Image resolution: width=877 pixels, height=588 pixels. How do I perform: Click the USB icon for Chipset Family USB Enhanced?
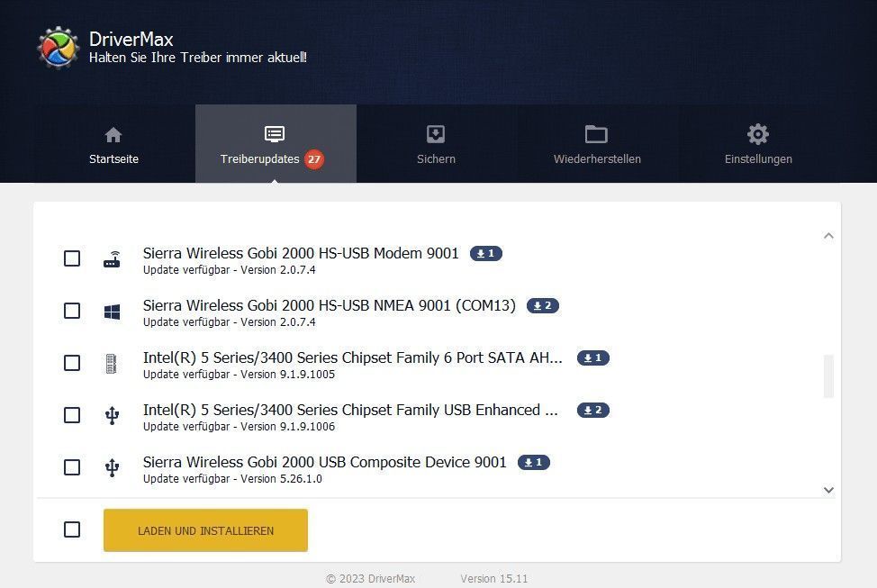click(112, 416)
